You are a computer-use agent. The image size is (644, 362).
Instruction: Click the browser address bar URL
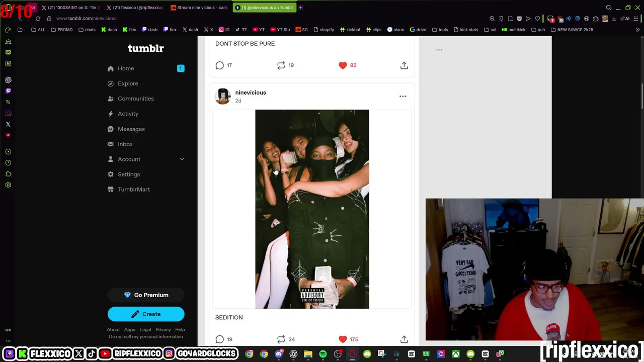[x=87, y=19]
